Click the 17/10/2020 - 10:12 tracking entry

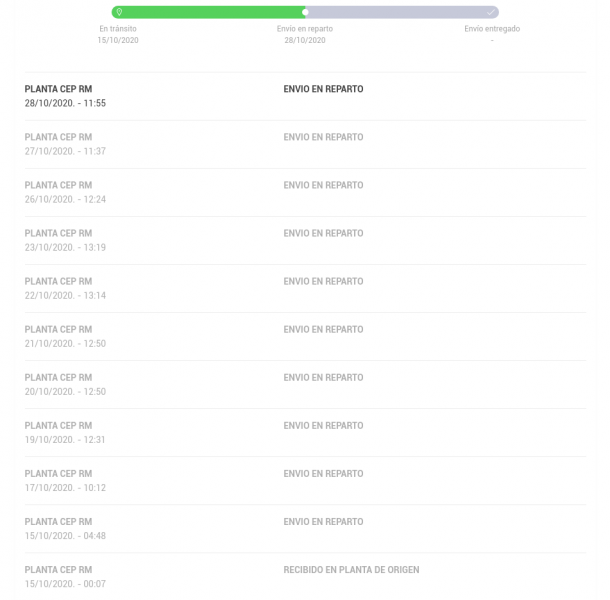click(x=305, y=481)
